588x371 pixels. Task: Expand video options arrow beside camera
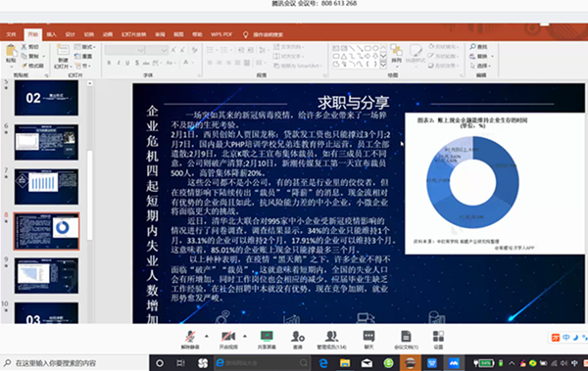point(245,336)
